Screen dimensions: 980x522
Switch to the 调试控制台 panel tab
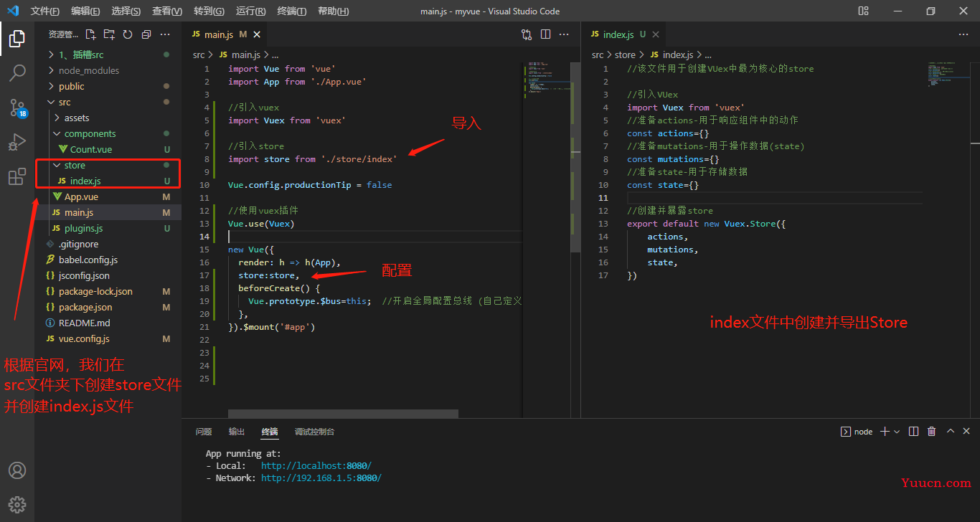(314, 432)
